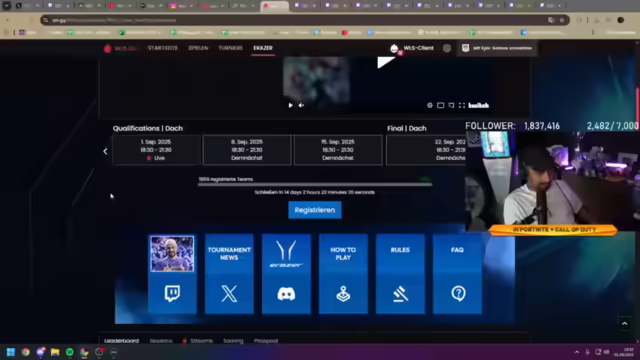
Task: Open the WLS-Client status
Action: tap(412, 48)
